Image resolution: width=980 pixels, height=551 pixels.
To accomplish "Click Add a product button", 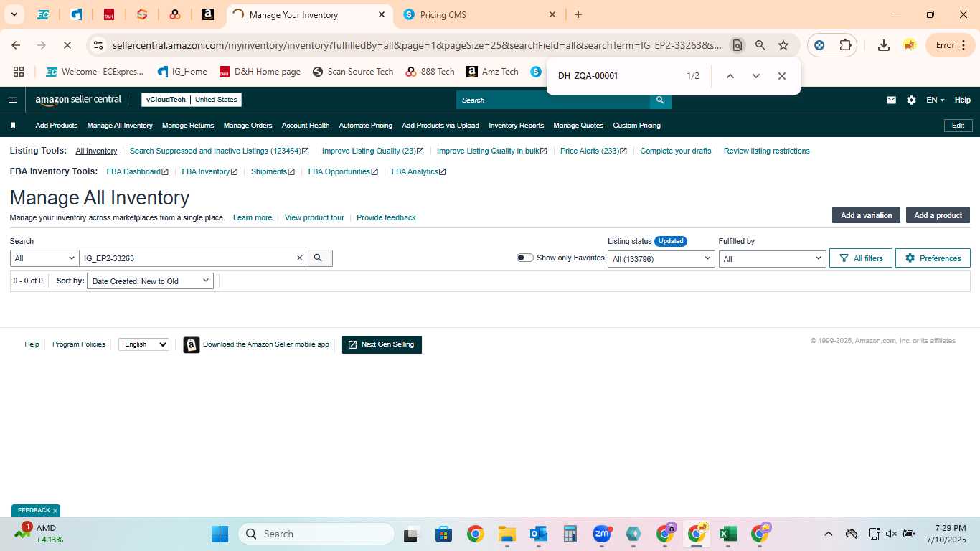I will point(938,215).
